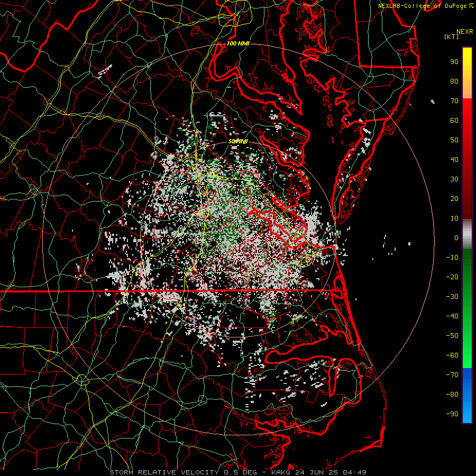Screen dimensions: 476x476
Task: Click the -90 scale value
Action: click(452, 414)
